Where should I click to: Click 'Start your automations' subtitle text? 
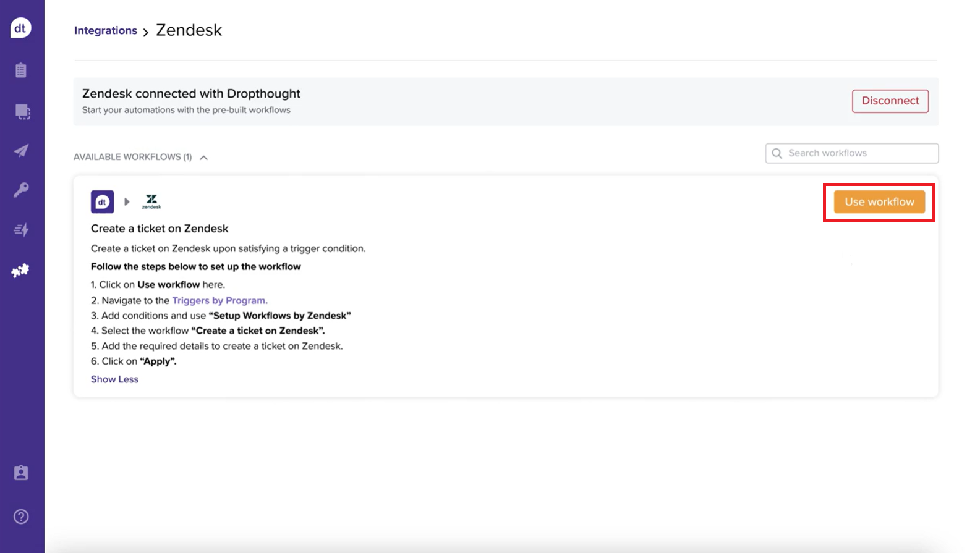coord(186,110)
